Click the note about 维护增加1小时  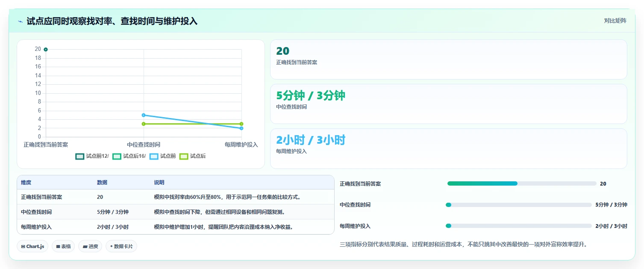pos(223,227)
